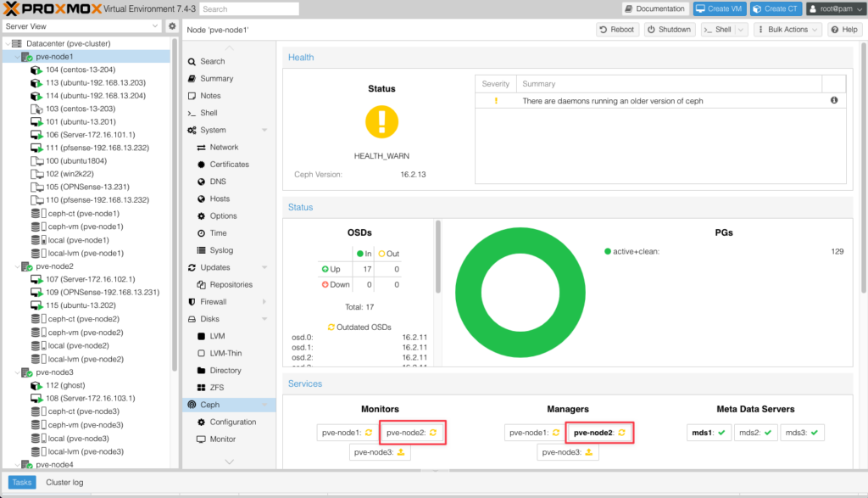Screen dimensions: 868x498
Task: Open the Hosts menu item
Action: (220, 199)
